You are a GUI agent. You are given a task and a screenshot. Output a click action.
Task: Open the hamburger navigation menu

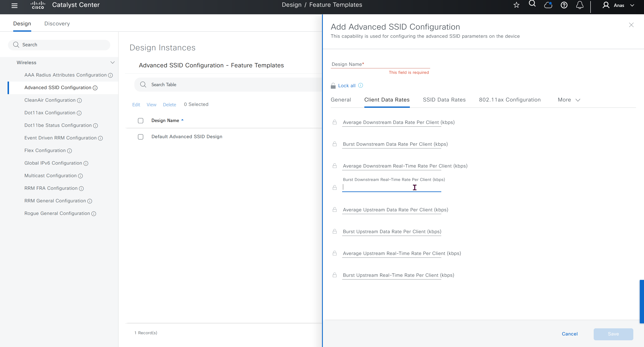tap(14, 5)
